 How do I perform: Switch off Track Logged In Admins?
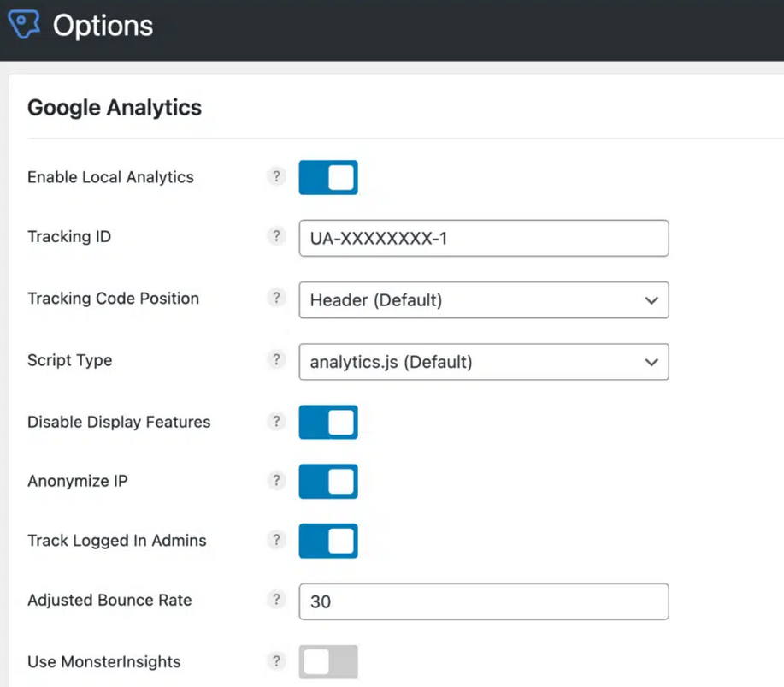(x=328, y=542)
